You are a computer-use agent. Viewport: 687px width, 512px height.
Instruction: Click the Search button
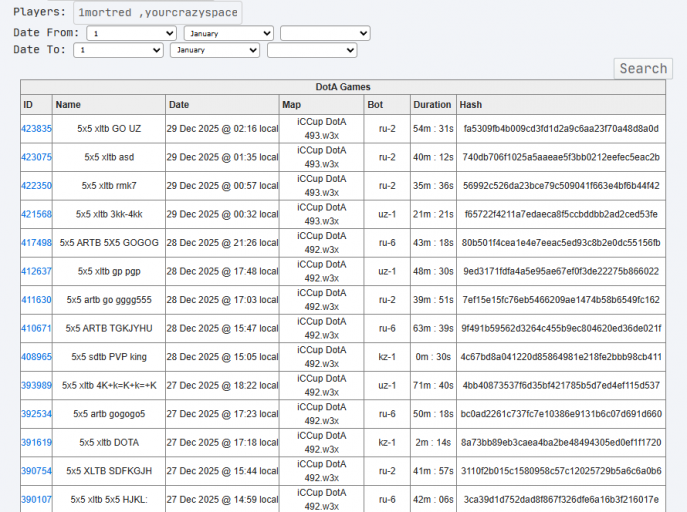[643, 69]
